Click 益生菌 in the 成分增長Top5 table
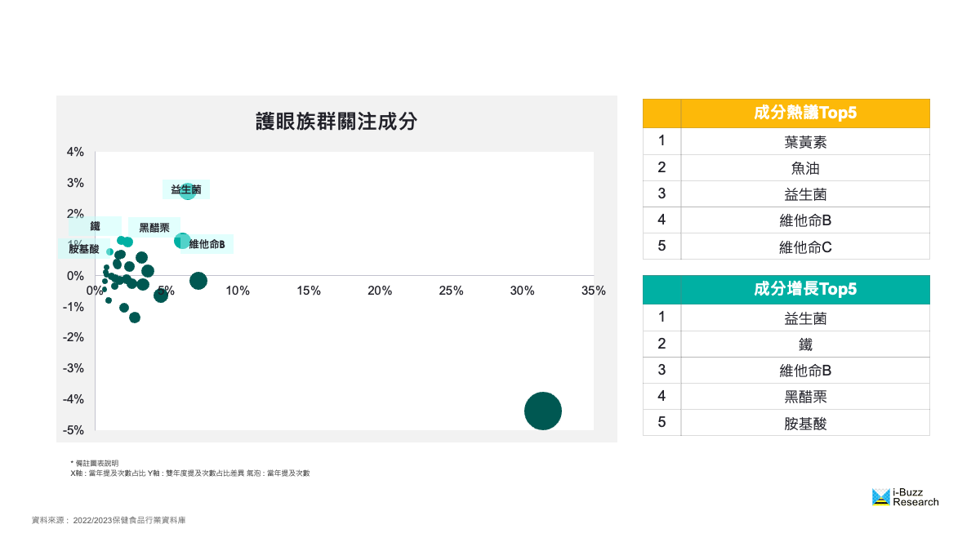 (x=804, y=318)
